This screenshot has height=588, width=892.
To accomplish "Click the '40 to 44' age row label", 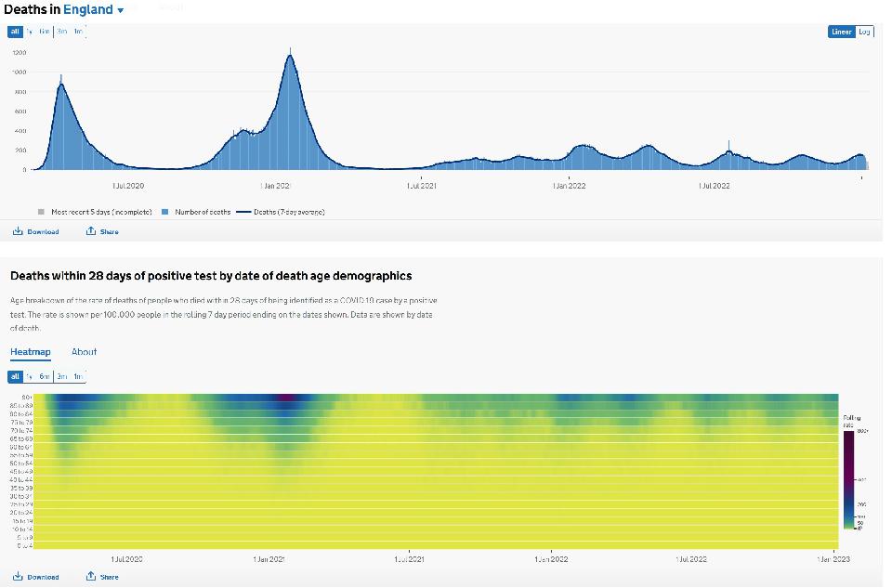I will pyautogui.click(x=21, y=479).
